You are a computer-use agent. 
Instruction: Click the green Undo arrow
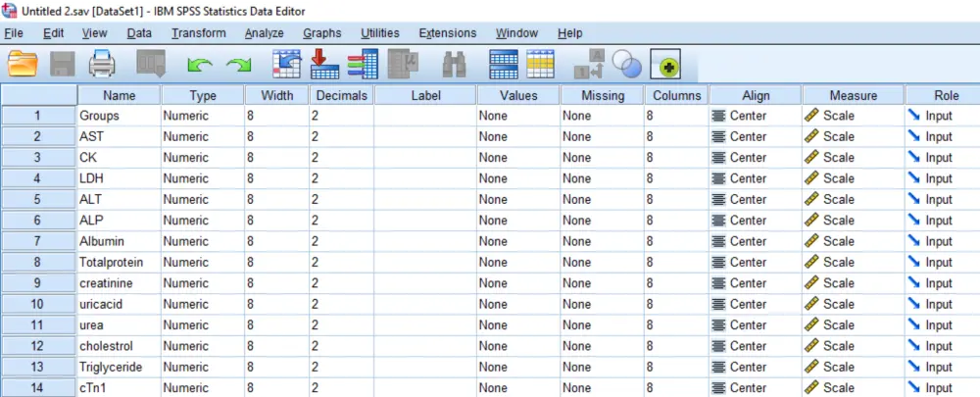[199, 65]
